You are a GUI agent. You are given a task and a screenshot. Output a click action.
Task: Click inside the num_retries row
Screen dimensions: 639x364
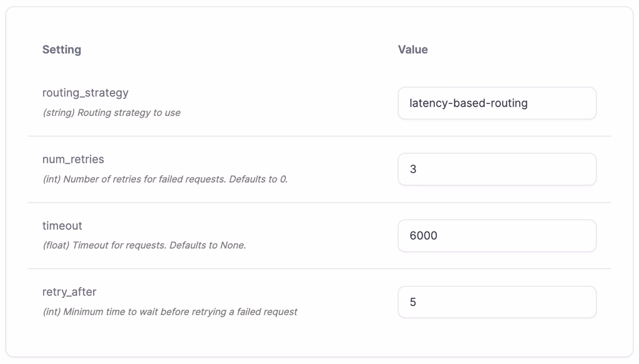[250, 169]
